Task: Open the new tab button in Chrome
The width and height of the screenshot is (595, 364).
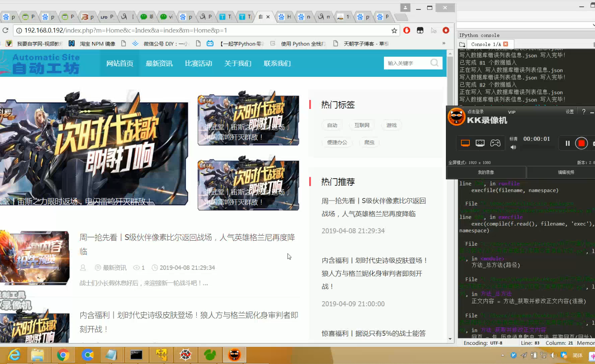Action: coord(401,17)
